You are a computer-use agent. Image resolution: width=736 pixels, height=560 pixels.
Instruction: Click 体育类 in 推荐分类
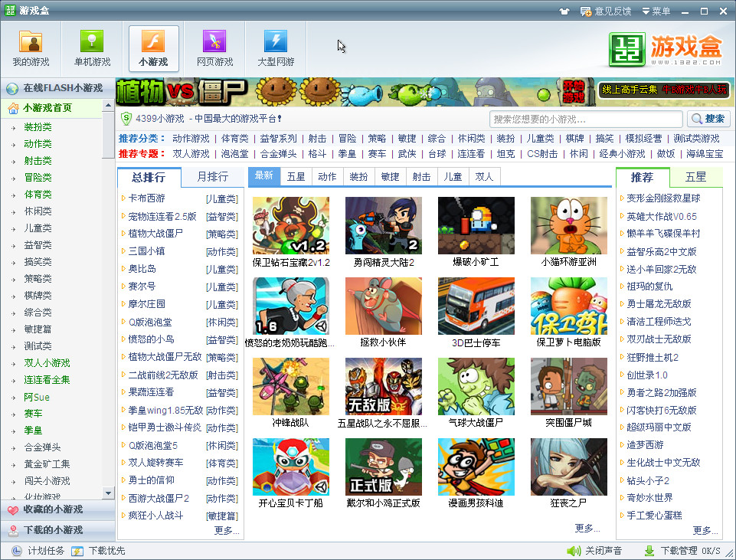point(234,139)
